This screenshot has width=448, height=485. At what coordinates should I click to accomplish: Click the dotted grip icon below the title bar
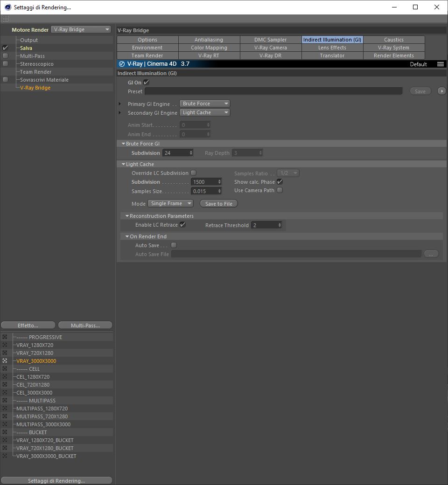click(x=6, y=19)
